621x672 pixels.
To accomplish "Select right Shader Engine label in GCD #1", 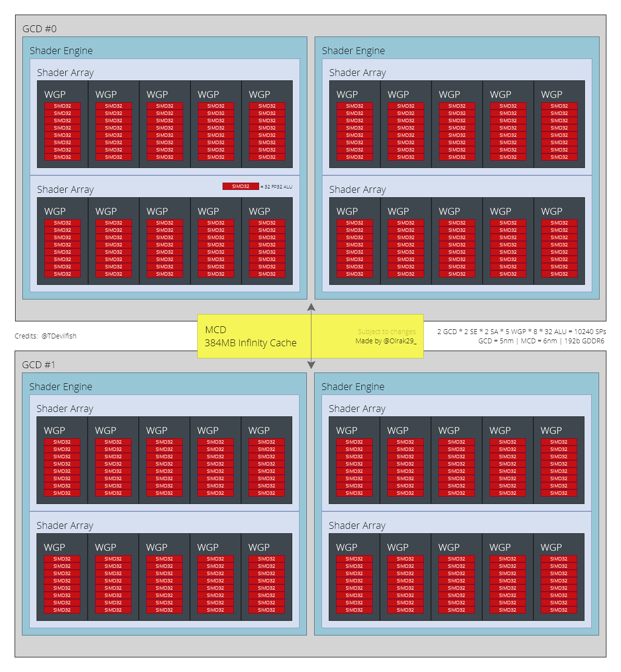I will click(353, 387).
